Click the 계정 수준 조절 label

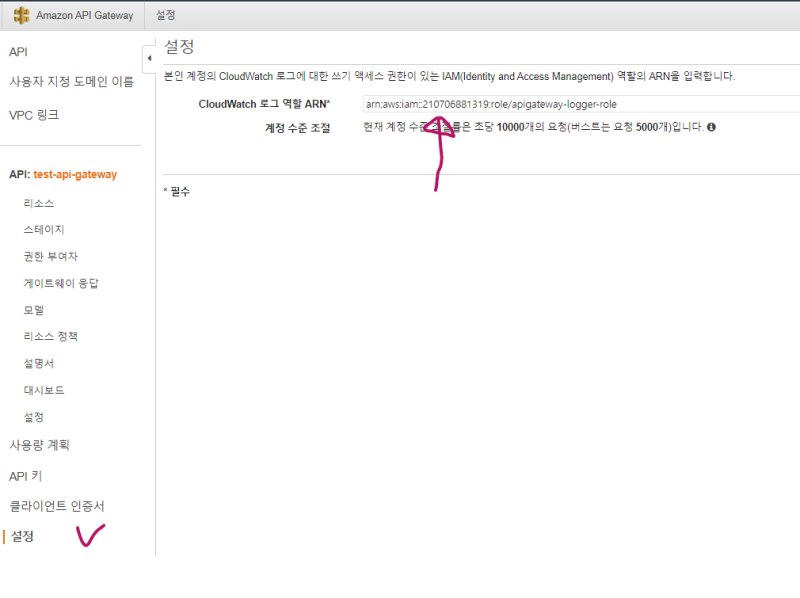(x=297, y=128)
